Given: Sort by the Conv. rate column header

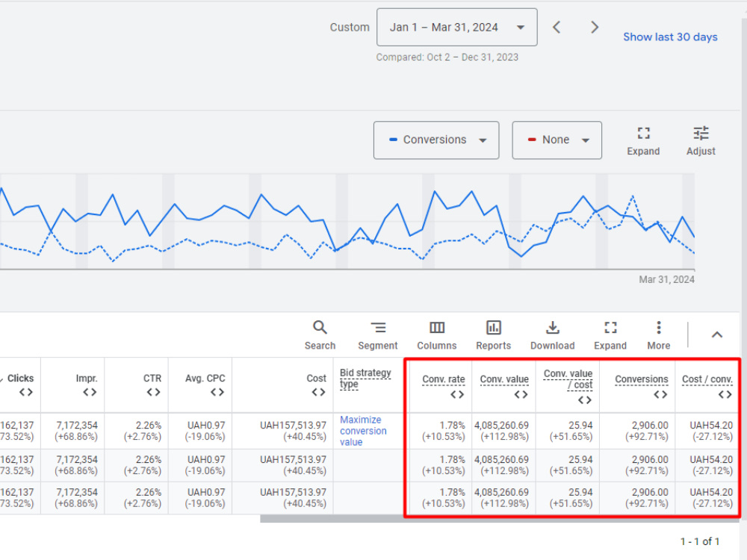Looking at the screenshot, I should pos(444,379).
